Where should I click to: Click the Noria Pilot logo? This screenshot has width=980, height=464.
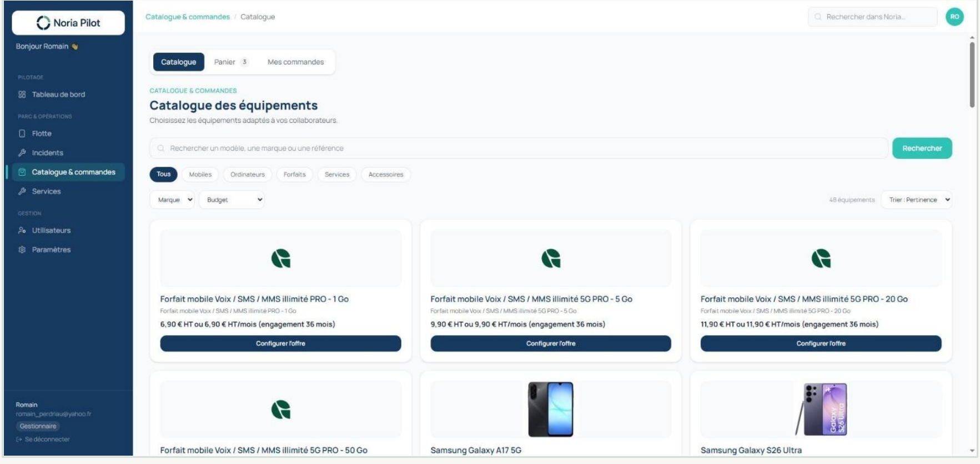click(x=68, y=23)
